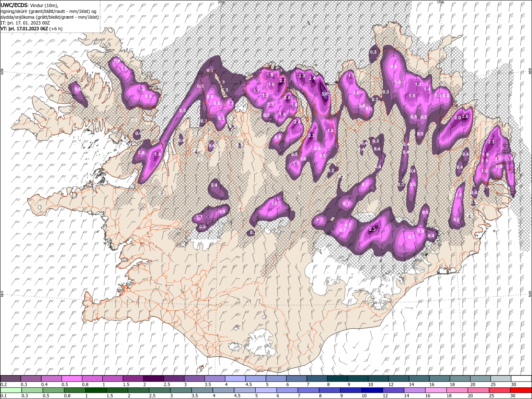Click the top-row swatch between 1 and 1.5
The image size is (532, 399).
(x=113, y=379)
